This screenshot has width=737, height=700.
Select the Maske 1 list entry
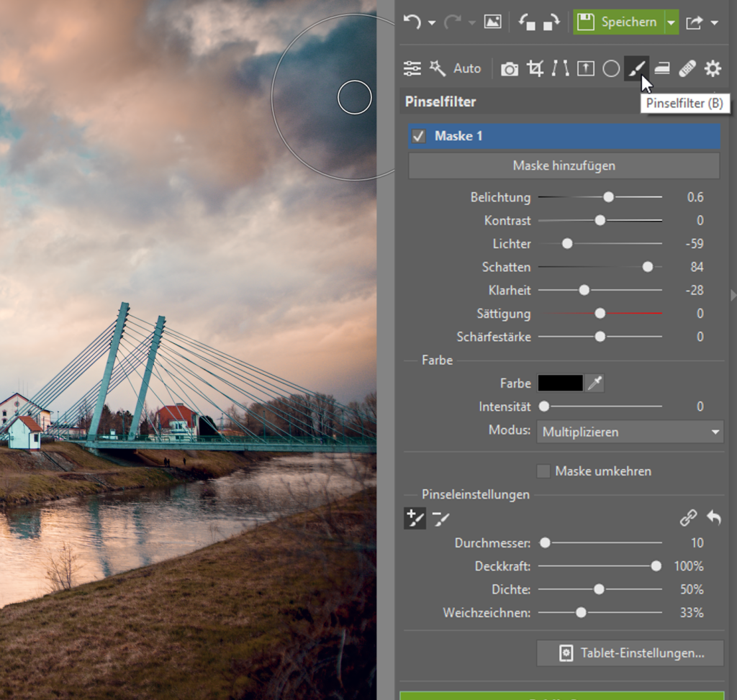point(564,136)
